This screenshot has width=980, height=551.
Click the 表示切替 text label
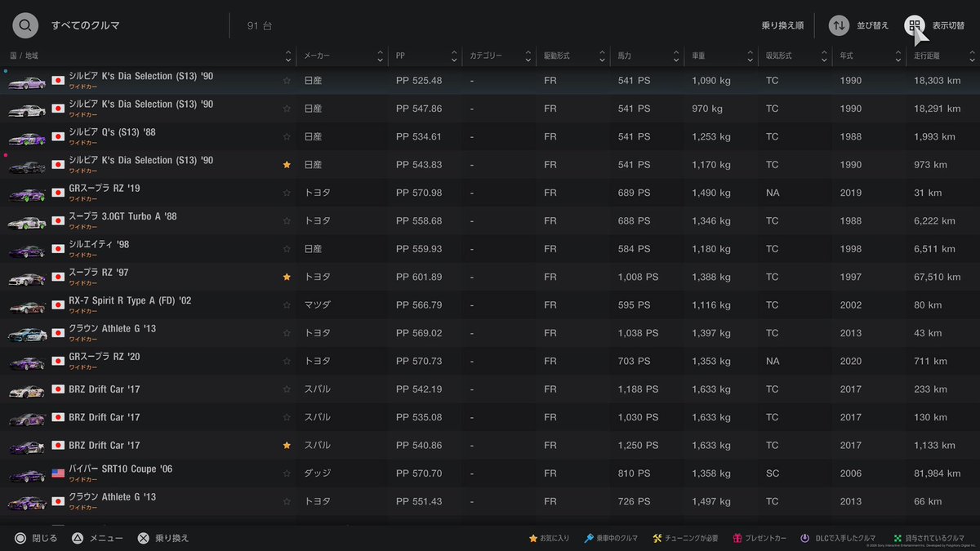[948, 26]
